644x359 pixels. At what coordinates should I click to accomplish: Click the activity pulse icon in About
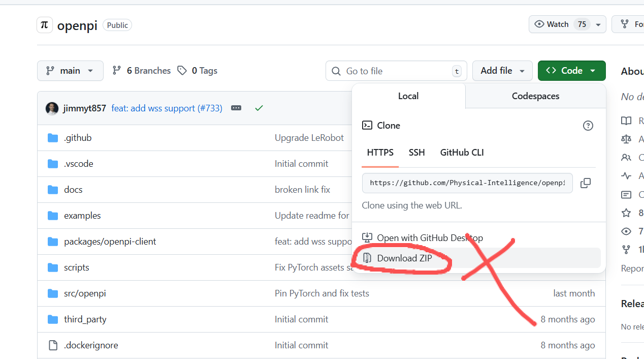click(626, 176)
